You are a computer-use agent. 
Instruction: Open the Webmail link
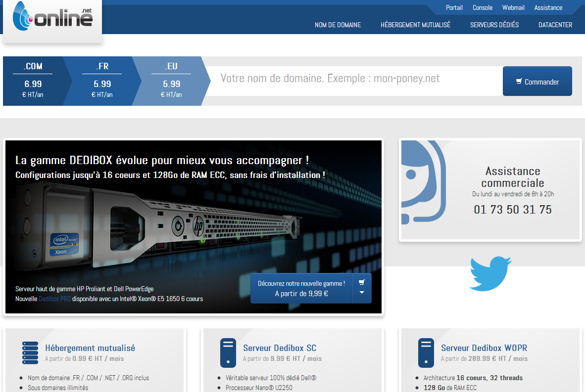pos(513,7)
